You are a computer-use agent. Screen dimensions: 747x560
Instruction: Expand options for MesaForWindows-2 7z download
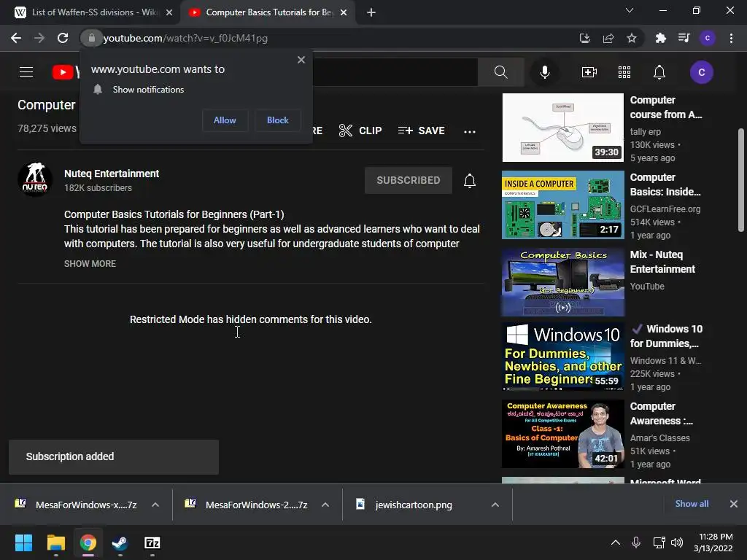(325, 505)
